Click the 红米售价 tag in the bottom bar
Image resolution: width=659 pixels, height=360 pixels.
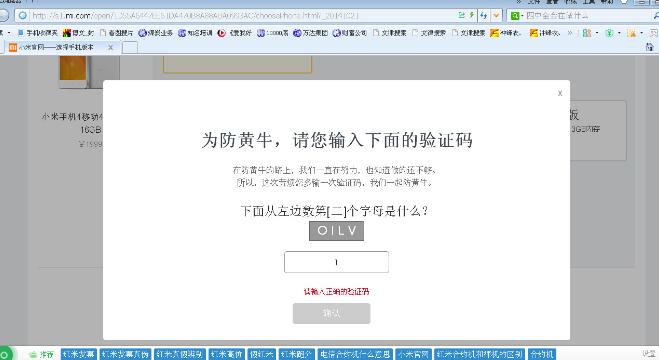(x=227, y=355)
